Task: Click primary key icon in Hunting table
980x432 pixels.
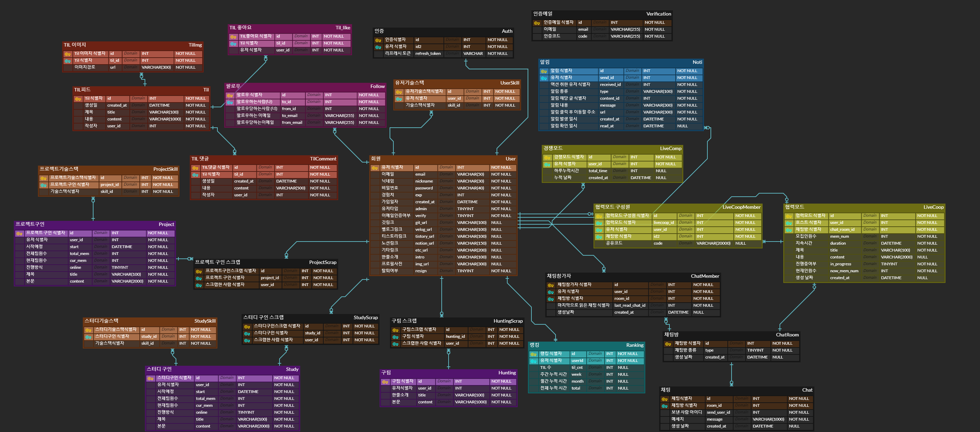Action: [385, 381]
